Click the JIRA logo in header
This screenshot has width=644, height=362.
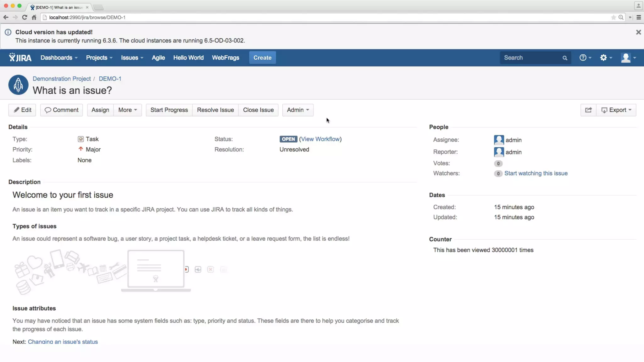click(x=20, y=58)
